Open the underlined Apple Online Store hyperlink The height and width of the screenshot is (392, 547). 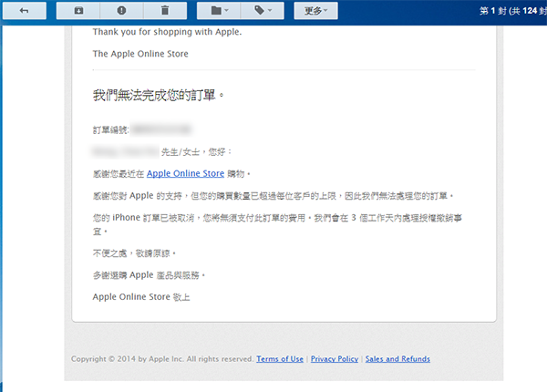click(185, 173)
